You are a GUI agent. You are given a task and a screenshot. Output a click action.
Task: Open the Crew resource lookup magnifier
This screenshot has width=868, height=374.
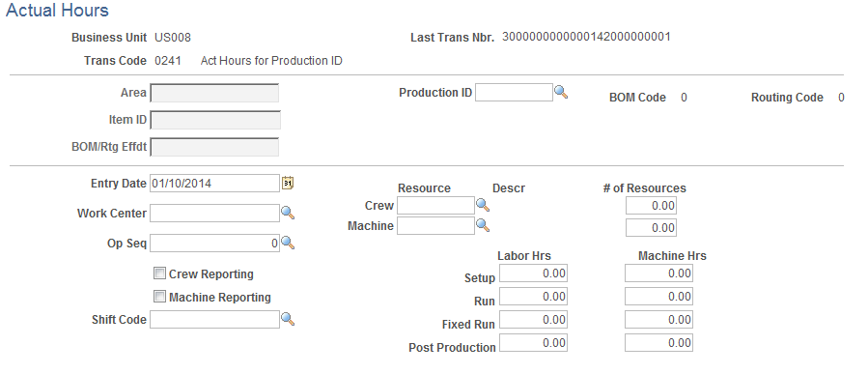coord(483,205)
